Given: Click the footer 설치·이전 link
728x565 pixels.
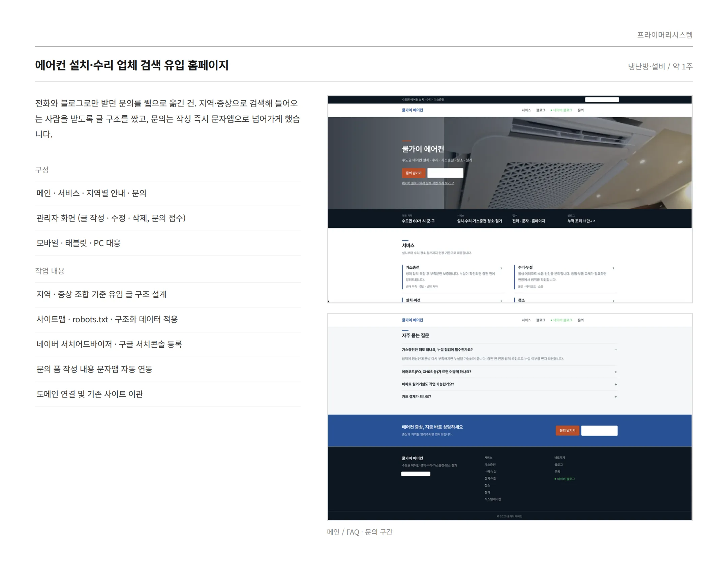Looking at the screenshot, I should pyautogui.click(x=490, y=479).
